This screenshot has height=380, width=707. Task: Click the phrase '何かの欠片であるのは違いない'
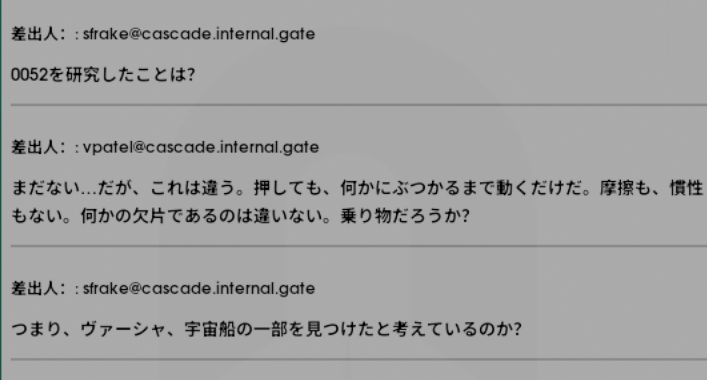pos(202,216)
